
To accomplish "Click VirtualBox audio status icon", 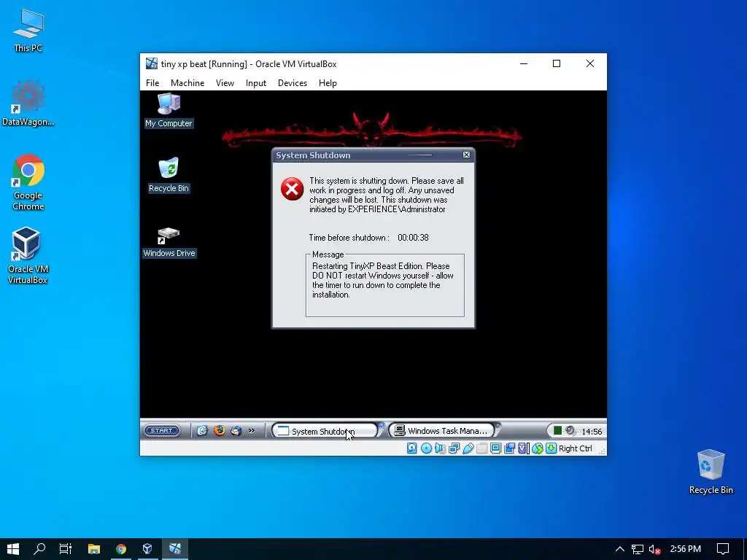I will 440,448.
